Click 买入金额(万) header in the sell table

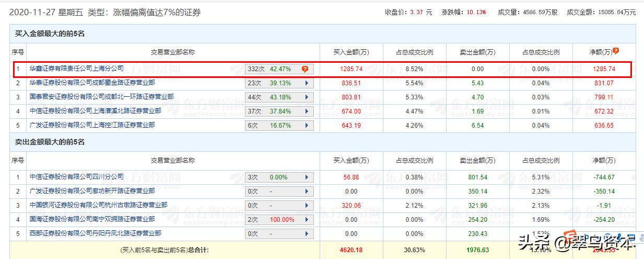click(x=351, y=160)
